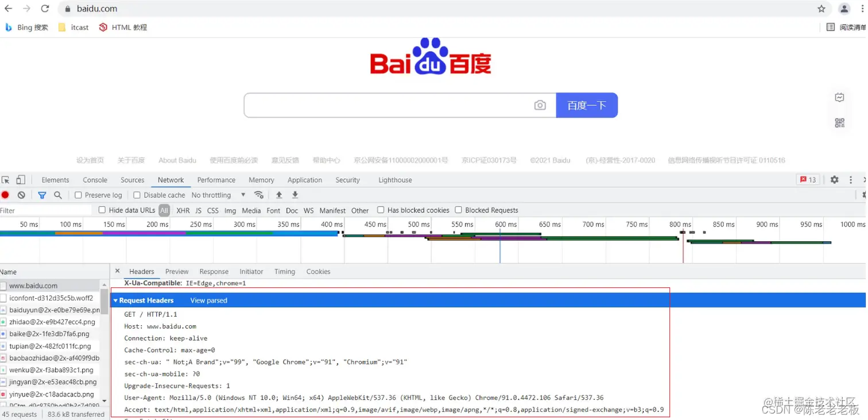Clear the network log icon
Screen dimensions: 868x420
(x=21, y=195)
